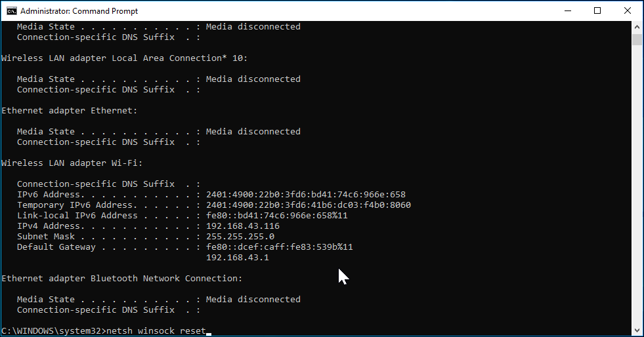Click the default gateway 192.168.43.1

click(x=238, y=258)
